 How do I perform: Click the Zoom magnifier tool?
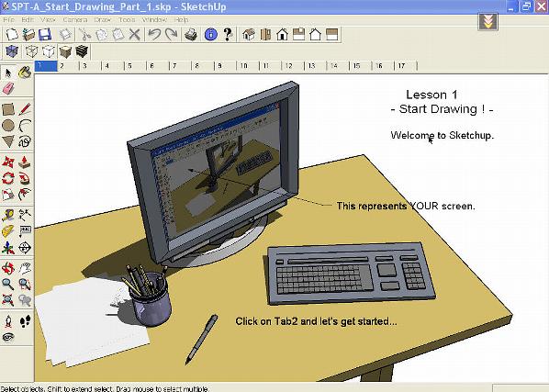tap(8, 285)
